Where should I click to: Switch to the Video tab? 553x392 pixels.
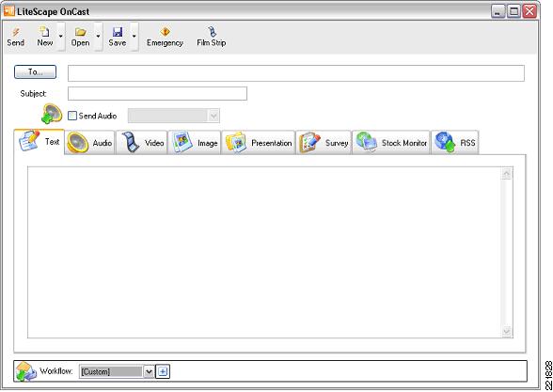[x=142, y=143]
